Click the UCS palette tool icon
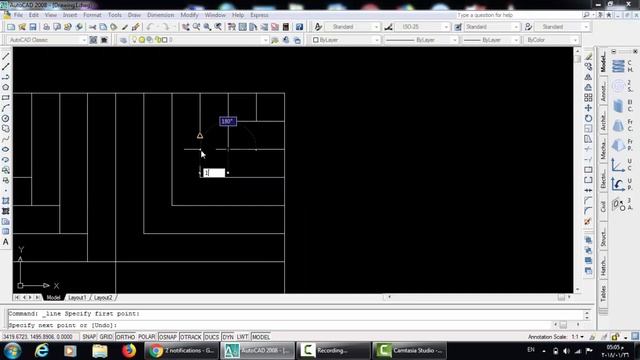This screenshot has width=640, height=360. point(618,165)
